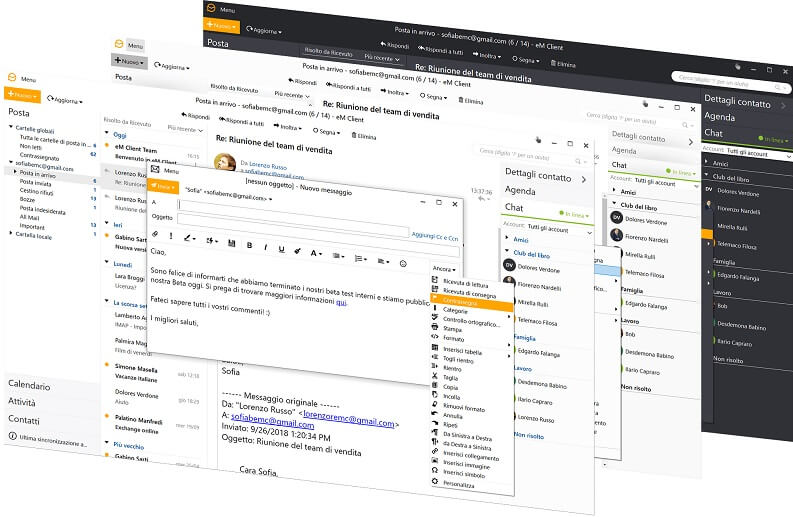Screen dimensions: 793x517
Task: Collapse the Ieri message group
Action: 107,222
